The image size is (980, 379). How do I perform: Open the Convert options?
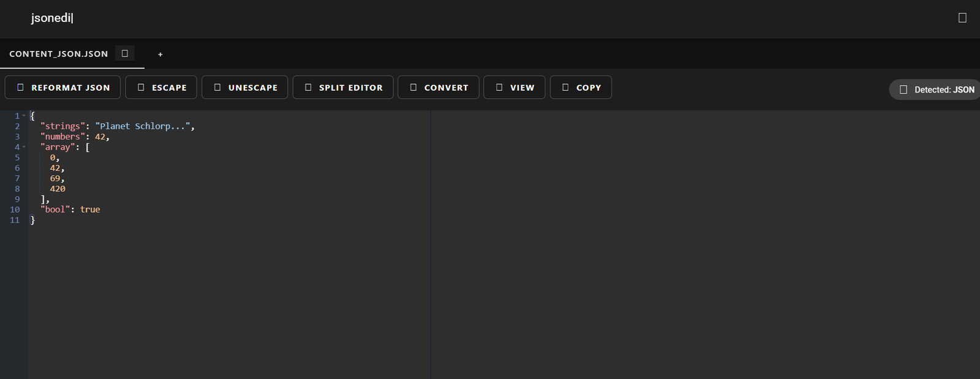pyautogui.click(x=439, y=88)
